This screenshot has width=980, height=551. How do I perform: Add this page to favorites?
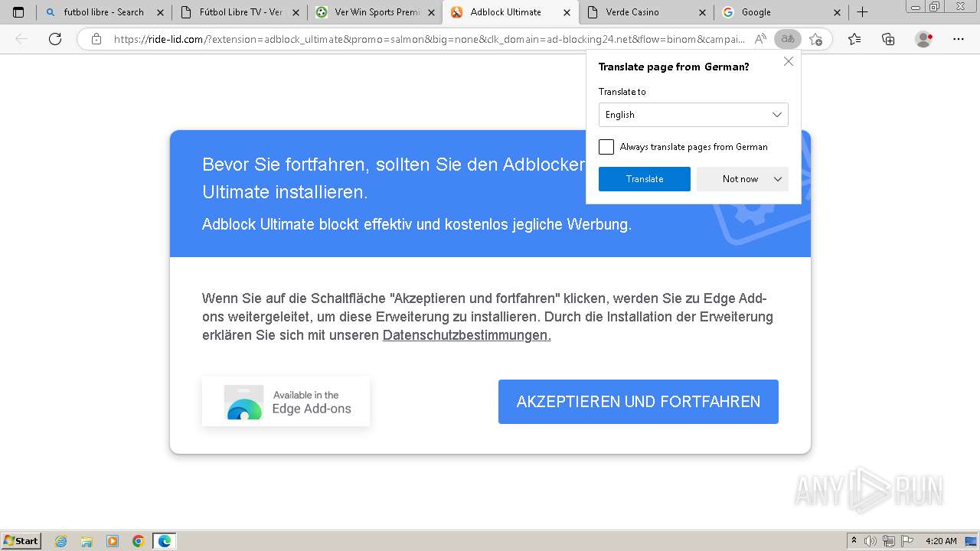(815, 39)
